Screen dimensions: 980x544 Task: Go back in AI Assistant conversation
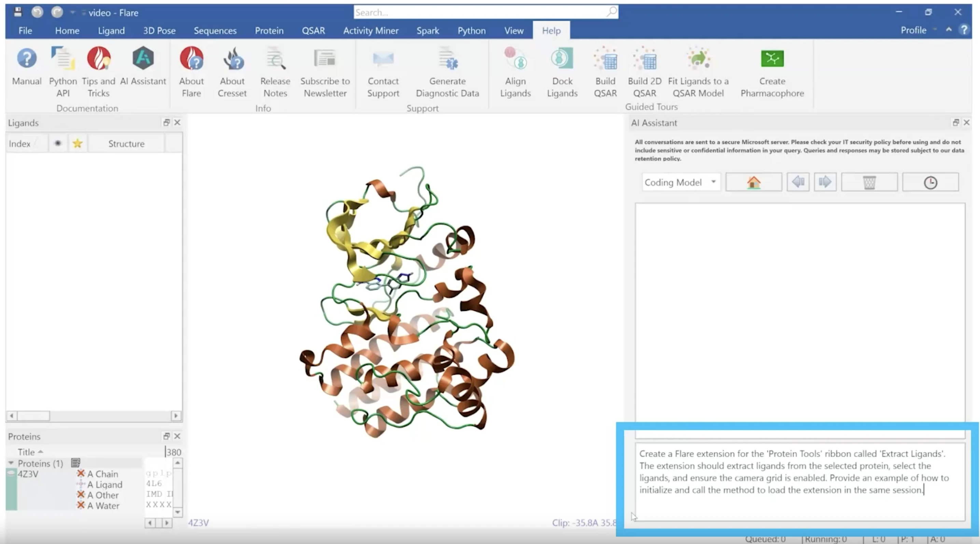click(x=798, y=183)
